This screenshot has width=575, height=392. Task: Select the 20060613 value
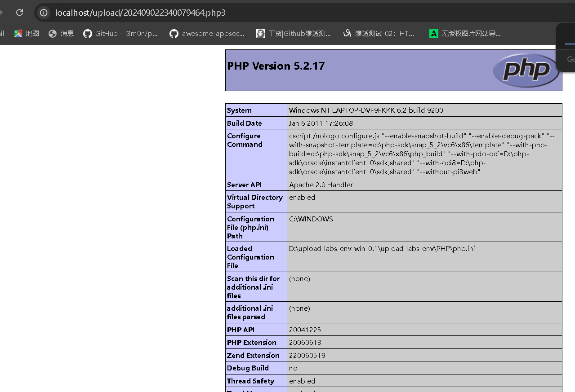pyautogui.click(x=305, y=342)
